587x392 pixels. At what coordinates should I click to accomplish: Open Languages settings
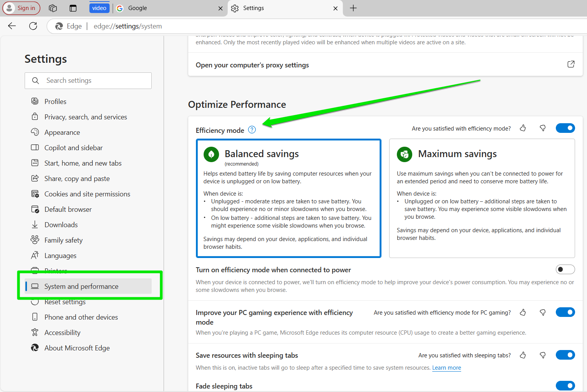[x=88, y=255]
